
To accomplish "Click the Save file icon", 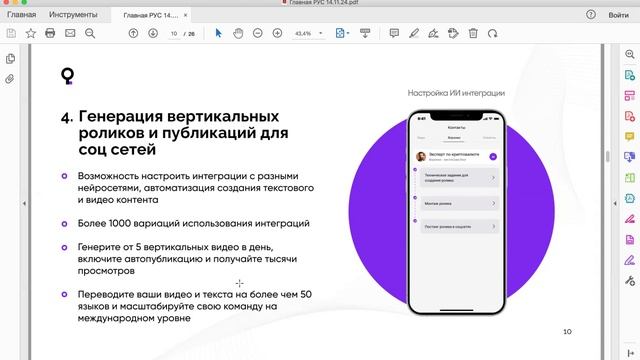I will point(11,33).
